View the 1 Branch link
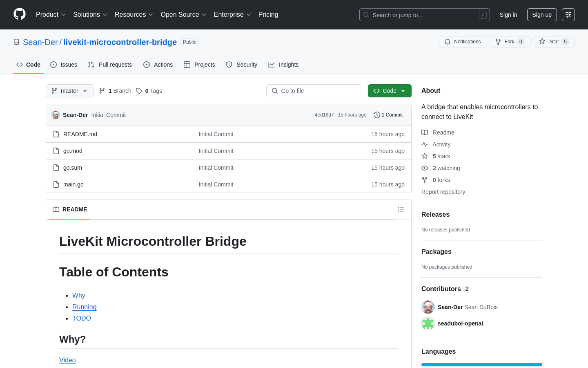Viewport: 588px width, 368px height. pyautogui.click(x=115, y=91)
